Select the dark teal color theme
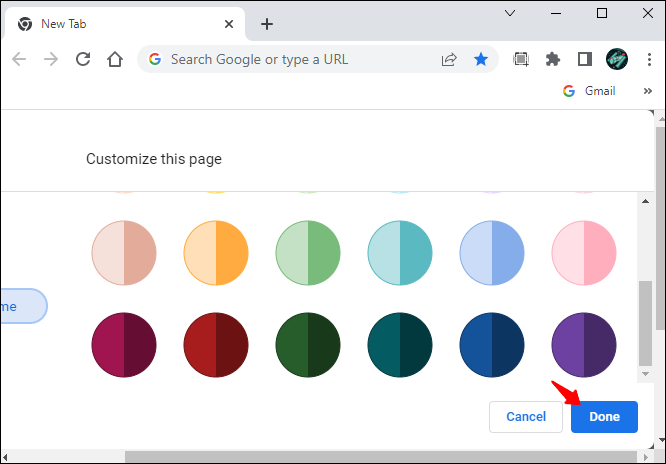 point(400,344)
